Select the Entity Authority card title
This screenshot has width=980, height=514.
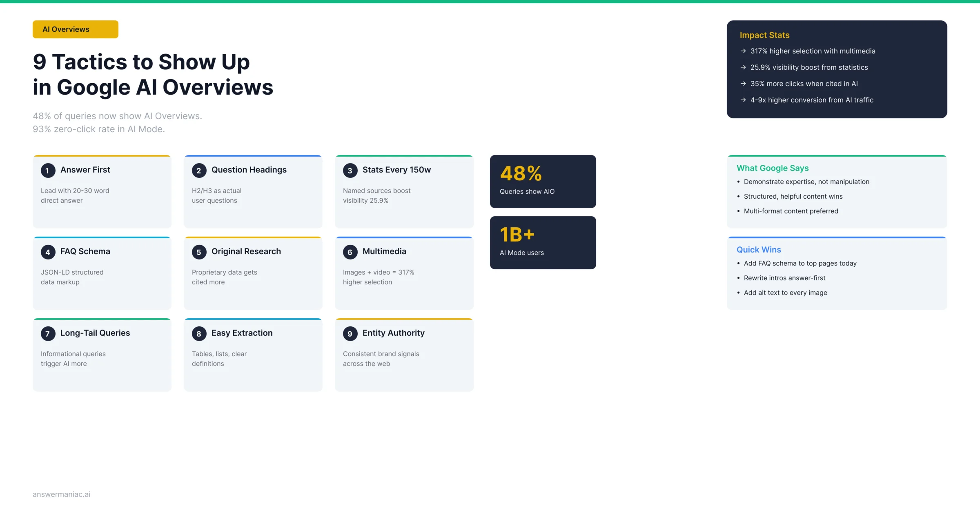(x=394, y=333)
